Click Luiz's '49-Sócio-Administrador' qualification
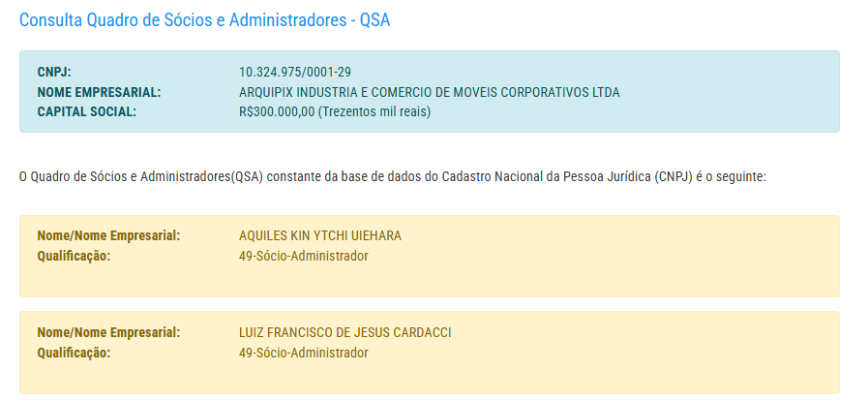Screen dimensions: 868x401 pyautogui.click(x=303, y=353)
